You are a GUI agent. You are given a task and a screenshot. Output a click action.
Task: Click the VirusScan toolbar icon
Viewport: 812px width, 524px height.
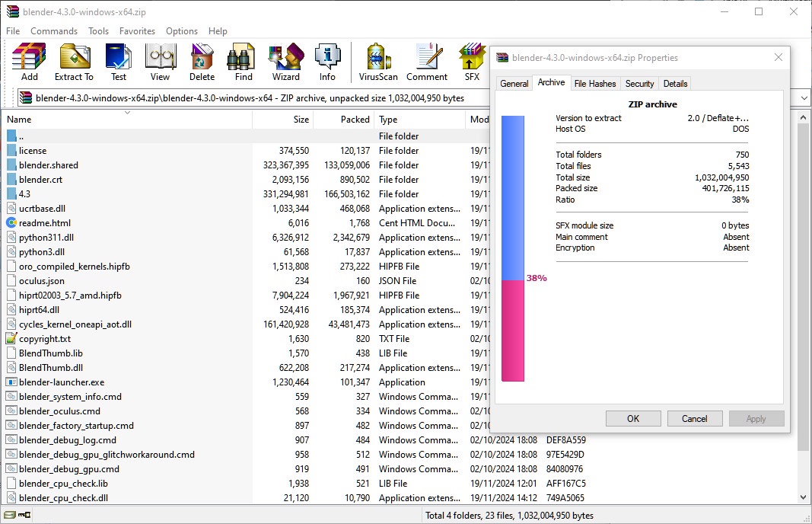coord(378,62)
